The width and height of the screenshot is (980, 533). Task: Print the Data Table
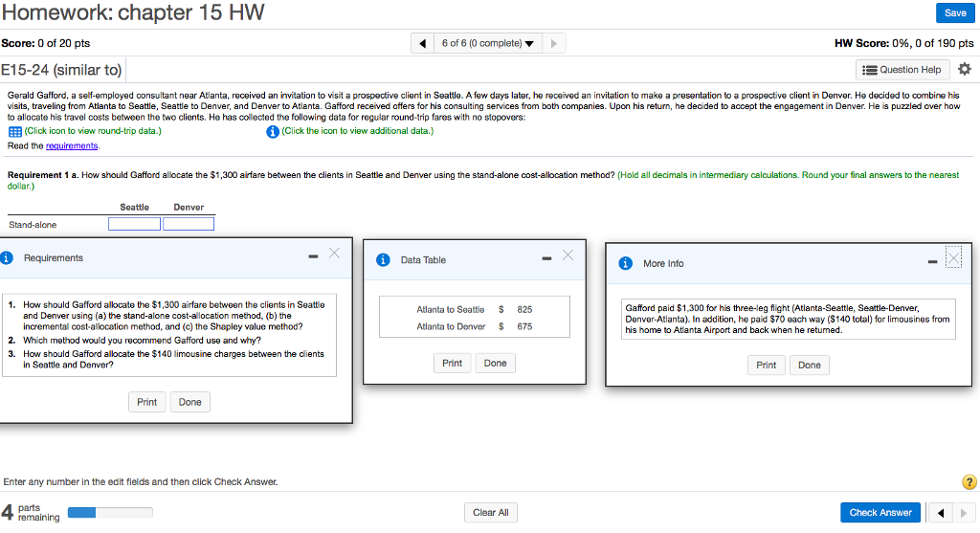(x=452, y=363)
